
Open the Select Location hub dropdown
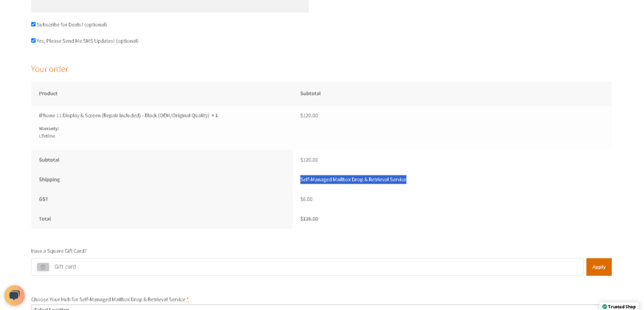tap(321, 307)
